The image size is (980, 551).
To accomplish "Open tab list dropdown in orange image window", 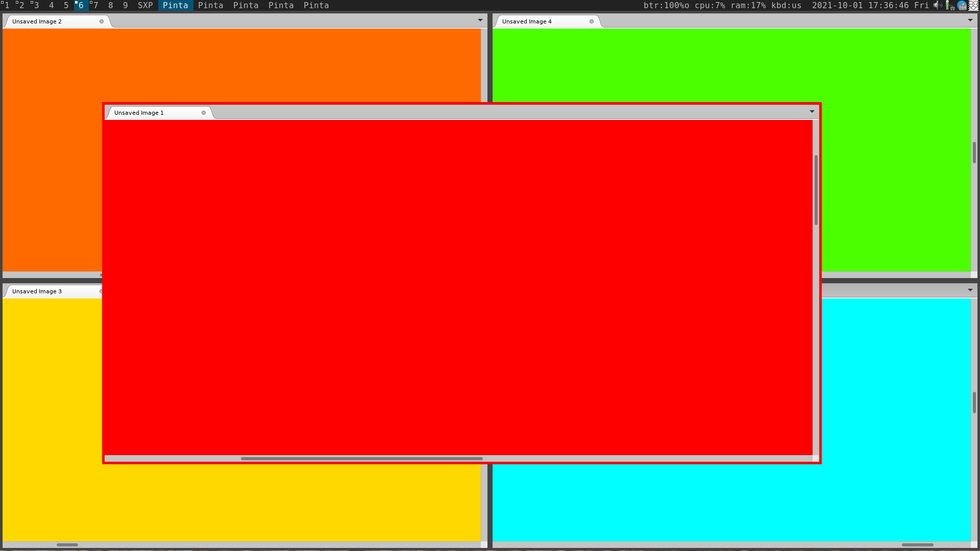I will pyautogui.click(x=480, y=20).
